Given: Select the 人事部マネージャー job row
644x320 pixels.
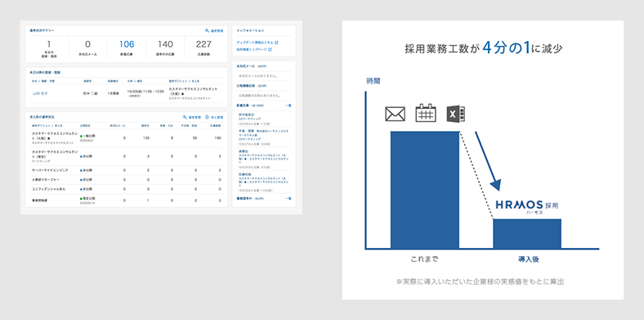Looking at the screenshot, I should pyautogui.click(x=126, y=180).
